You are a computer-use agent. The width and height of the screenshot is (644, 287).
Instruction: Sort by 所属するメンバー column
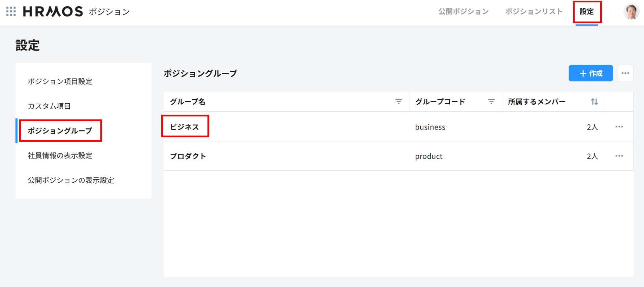click(594, 102)
